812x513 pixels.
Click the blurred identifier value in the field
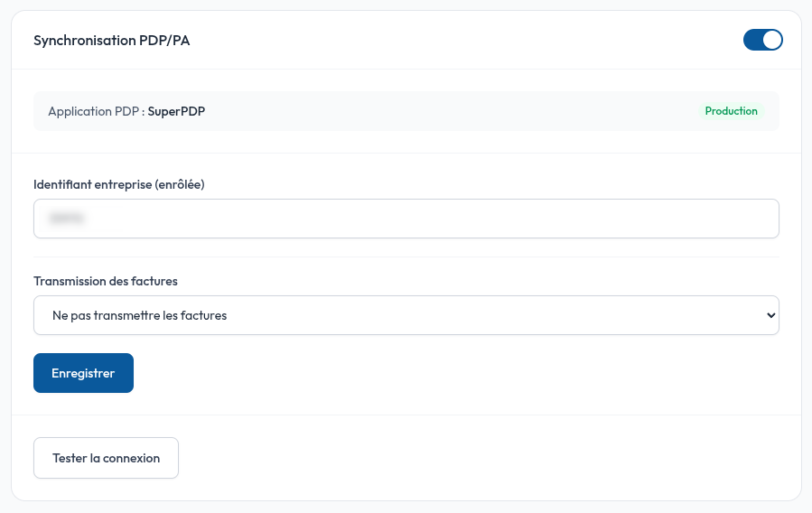(x=66, y=219)
